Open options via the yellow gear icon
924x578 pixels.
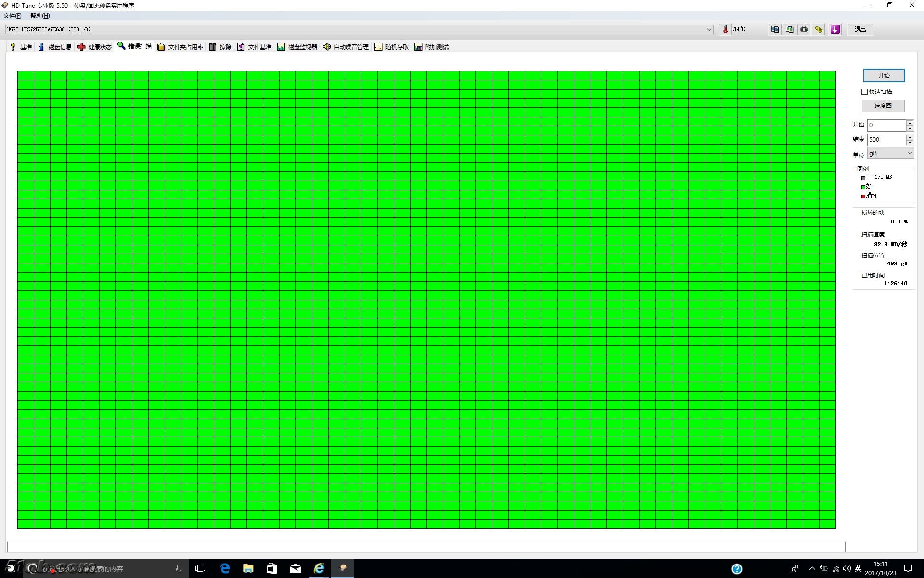coord(819,29)
